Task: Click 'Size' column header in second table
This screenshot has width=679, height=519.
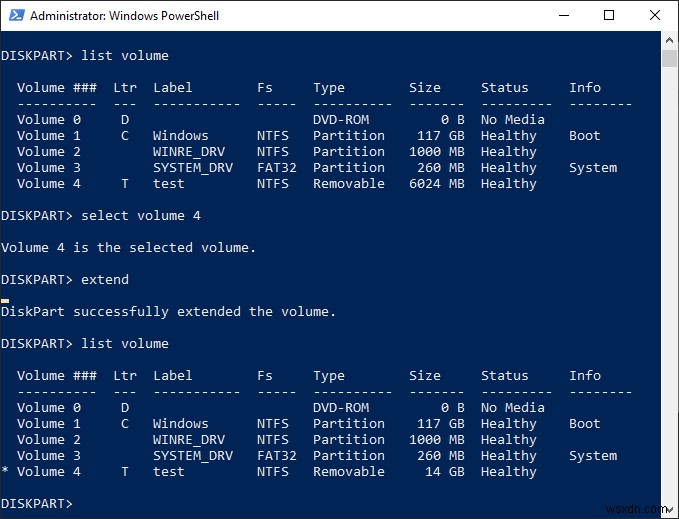Action: [x=425, y=375]
